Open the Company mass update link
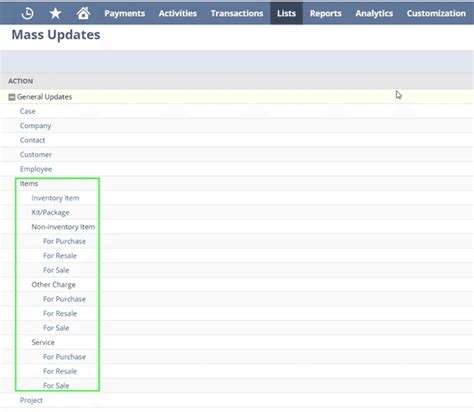This screenshot has width=474, height=412. [x=35, y=126]
